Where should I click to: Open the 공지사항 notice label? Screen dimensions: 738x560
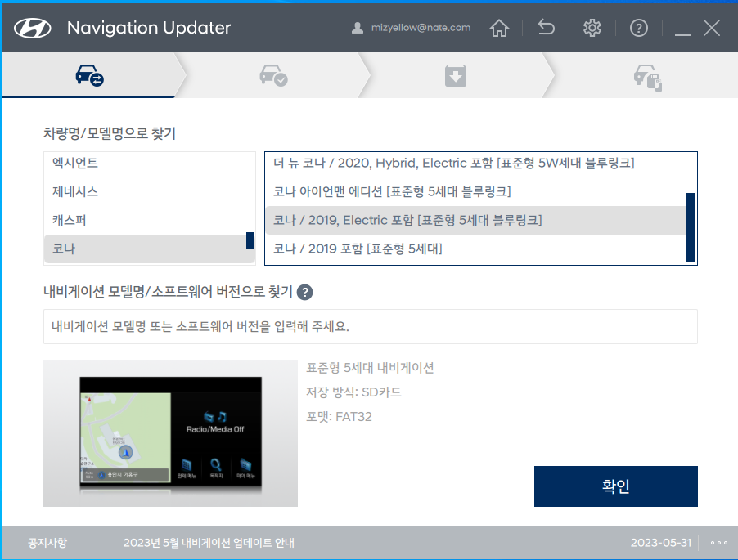coord(47,543)
